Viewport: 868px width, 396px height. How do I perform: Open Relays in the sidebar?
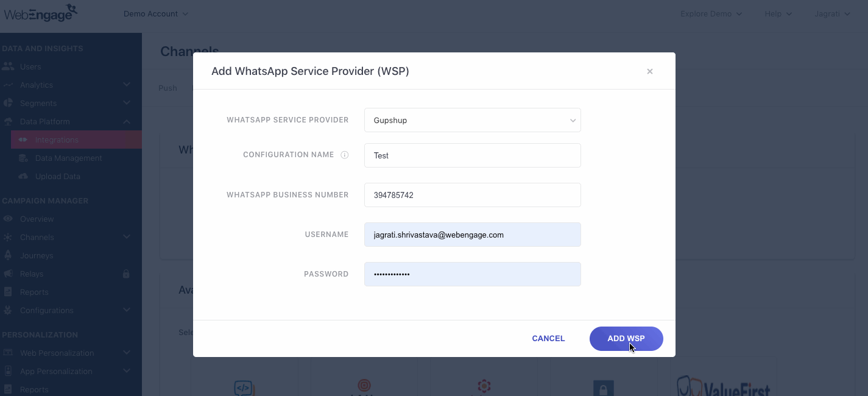[32, 274]
